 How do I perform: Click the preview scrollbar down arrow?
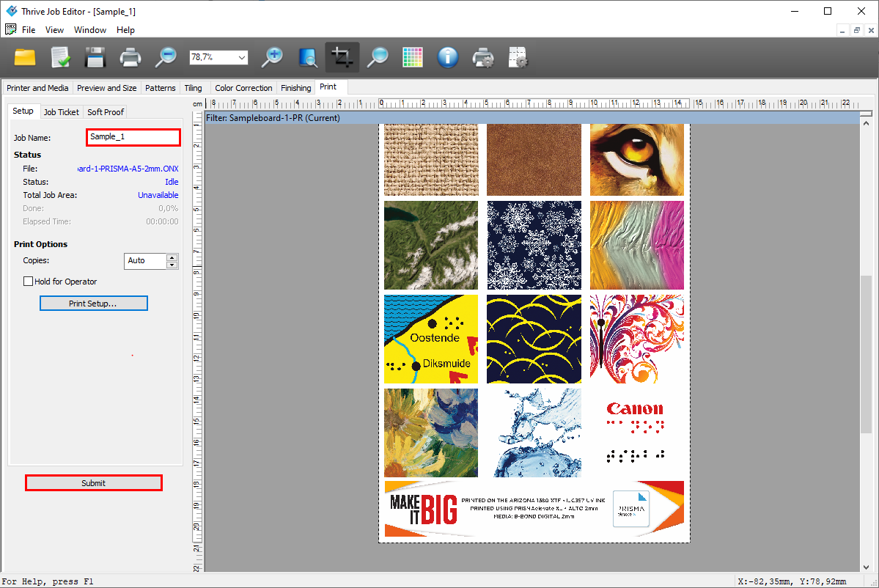(x=866, y=567)
